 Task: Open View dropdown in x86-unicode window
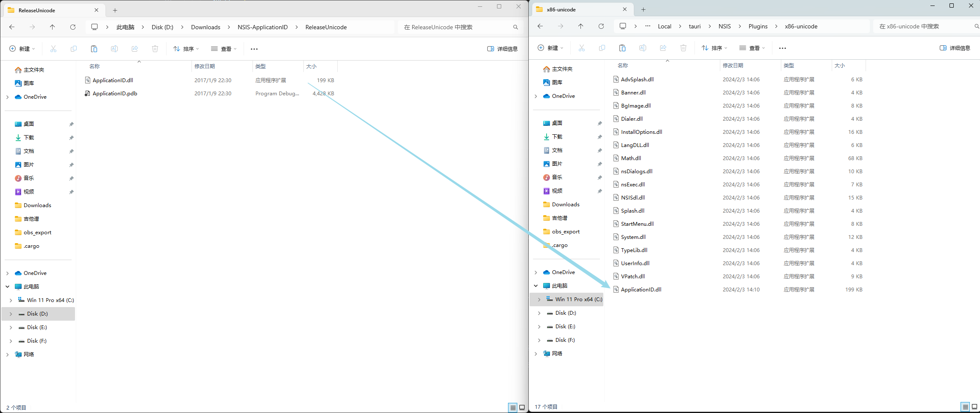[x=752, y=48]
